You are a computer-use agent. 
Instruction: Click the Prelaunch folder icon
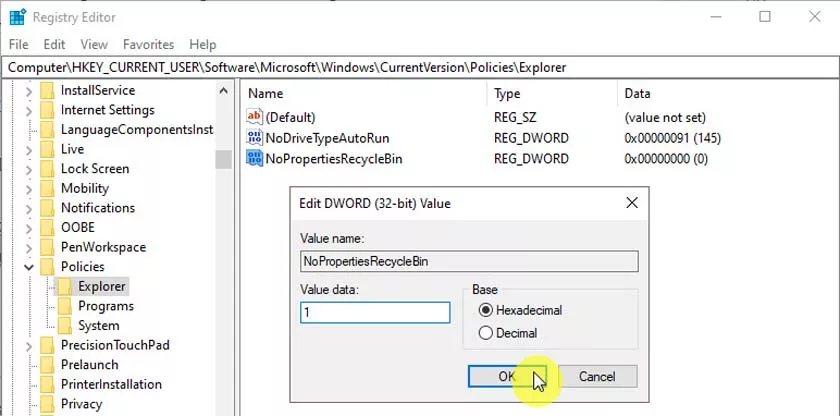click(48, 365)
